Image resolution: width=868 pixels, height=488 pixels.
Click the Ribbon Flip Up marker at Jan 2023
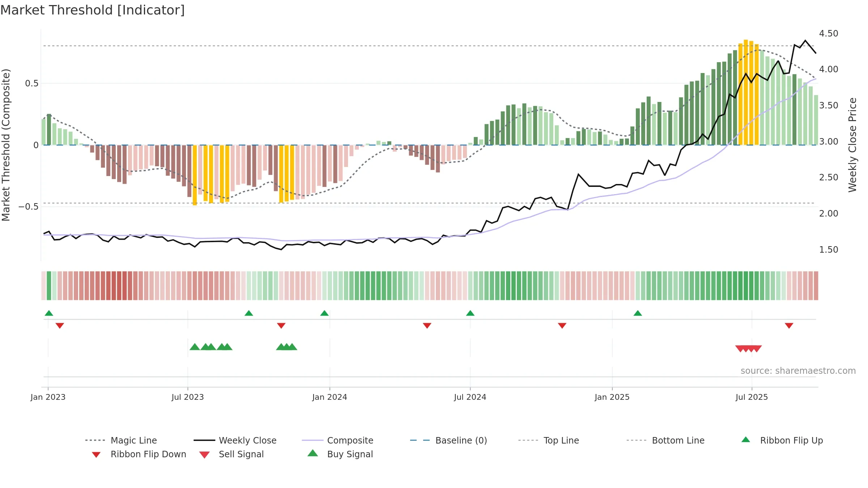pyautogui.click(x=49, y=313)
